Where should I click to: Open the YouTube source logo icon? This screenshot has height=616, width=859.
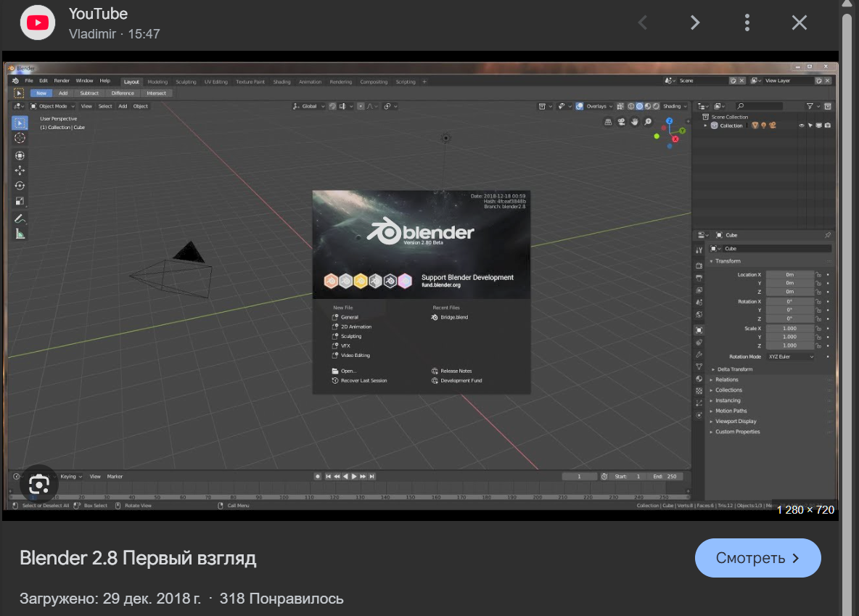pos(37,22)
